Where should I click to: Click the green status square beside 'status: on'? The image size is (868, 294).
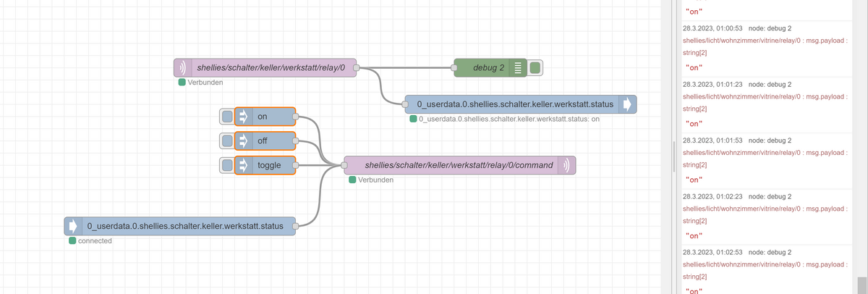pos(412,119)
